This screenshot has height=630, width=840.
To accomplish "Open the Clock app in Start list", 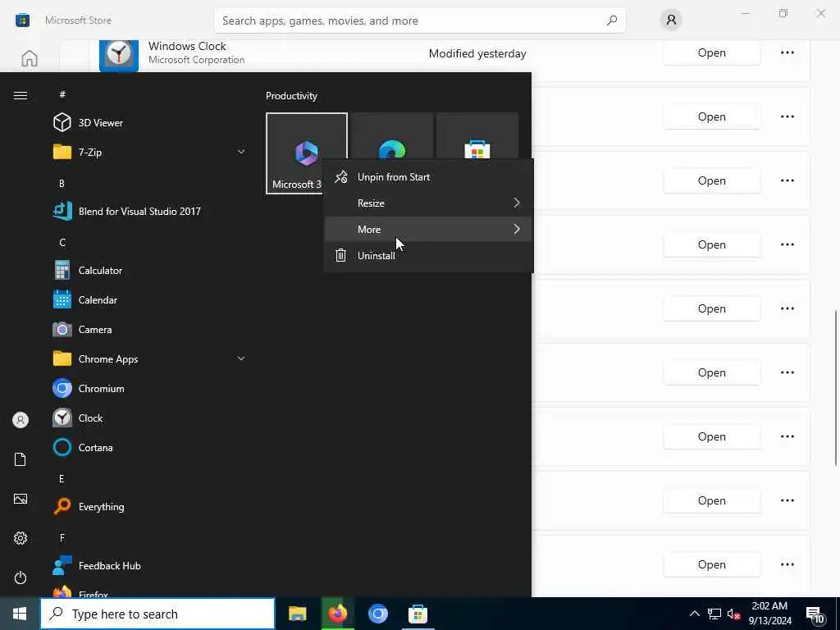I will pyautogui.click(x=148, y=418).
